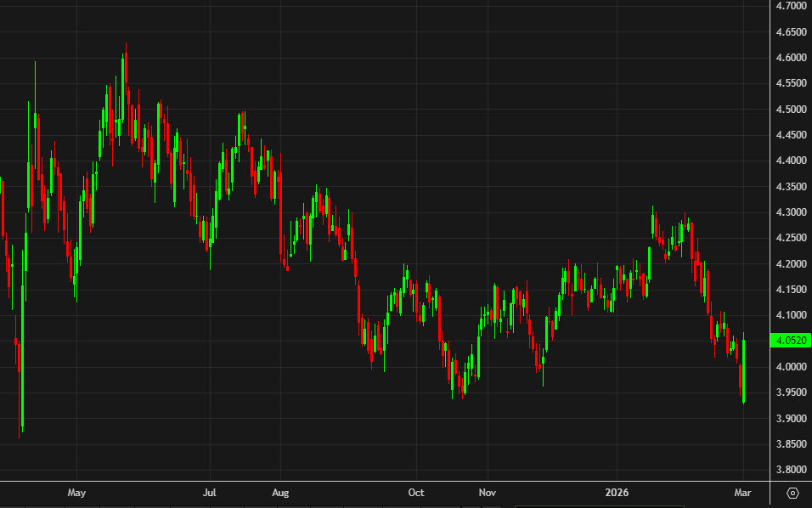The width and height of the screenshot is (812, 508).
Task: Select the May label on the time axis
Action: pyautogui.click(x=76, y=492)
